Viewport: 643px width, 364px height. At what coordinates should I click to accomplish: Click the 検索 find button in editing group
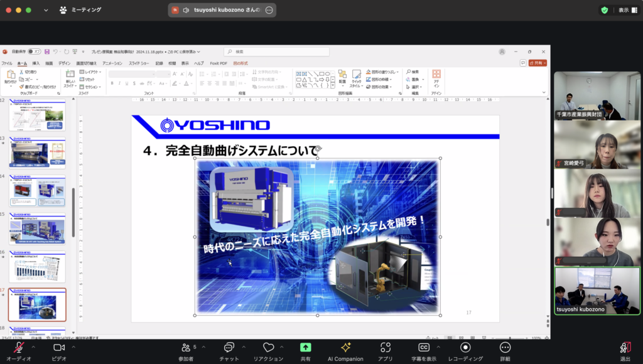click(413, 72)
